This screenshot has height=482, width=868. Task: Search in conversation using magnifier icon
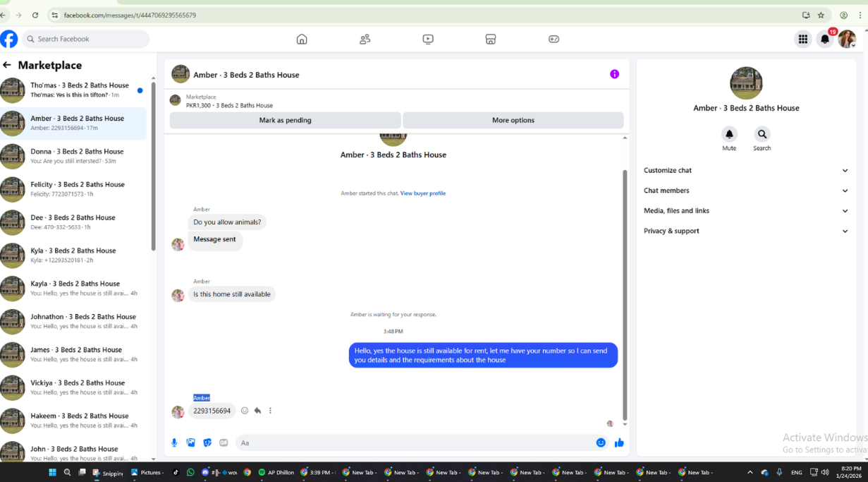click(762, 134)
